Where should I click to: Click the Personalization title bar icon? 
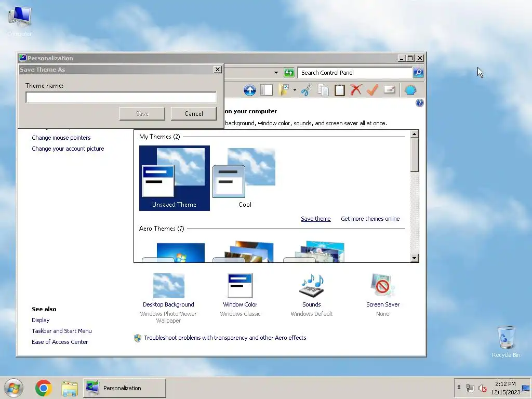(x=23, y=58)
